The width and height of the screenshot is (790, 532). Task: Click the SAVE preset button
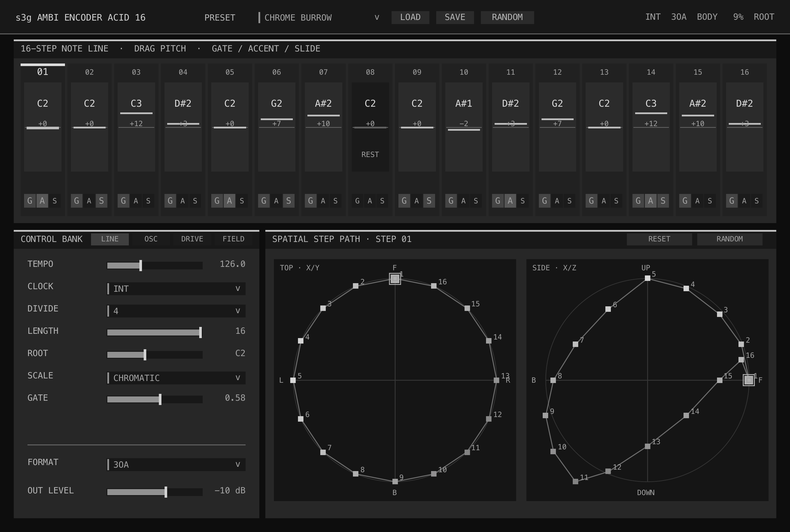pos(455,17)
